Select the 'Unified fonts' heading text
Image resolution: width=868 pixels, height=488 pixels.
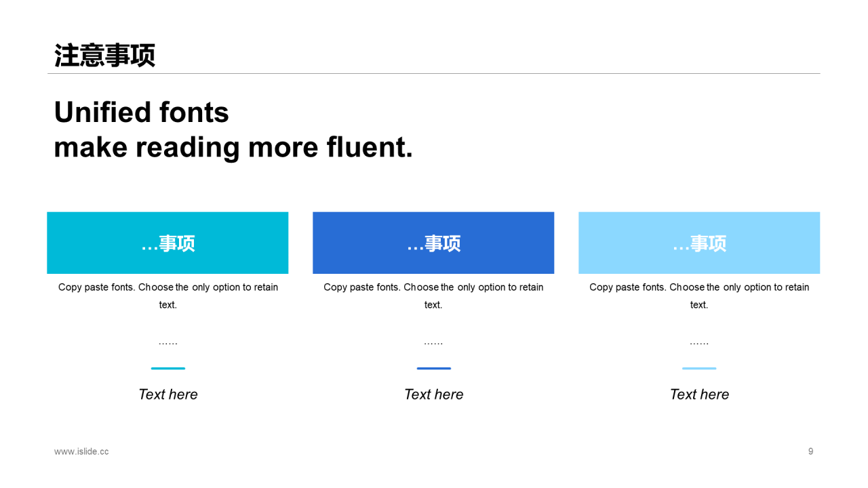(x=142, y=113)
